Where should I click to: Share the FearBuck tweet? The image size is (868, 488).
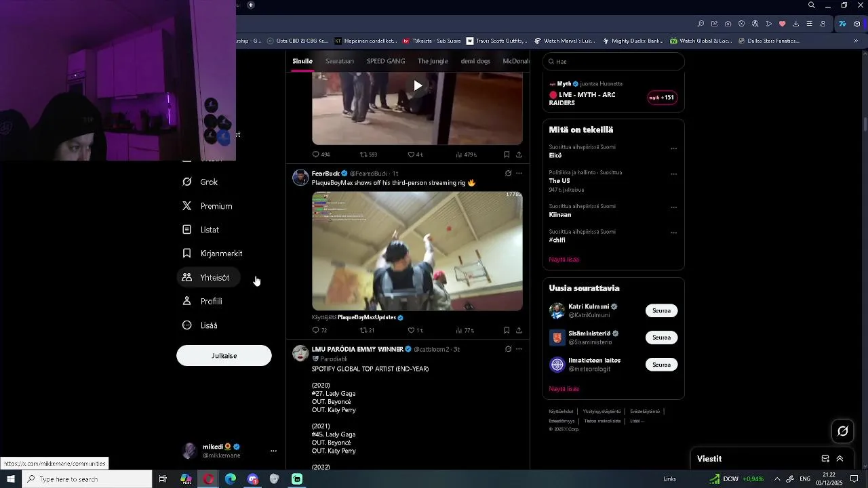(x=519, y=330)
